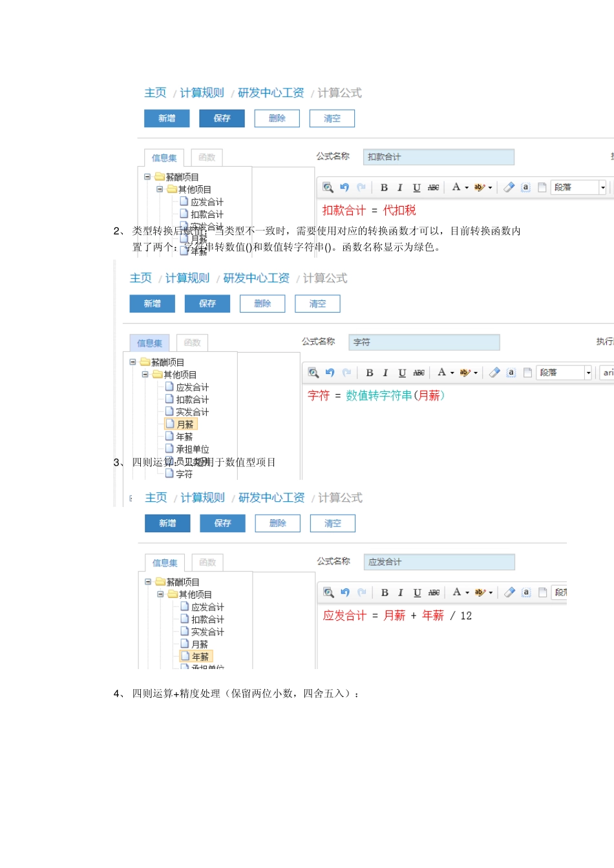
Task: Select 信息集 tab in the 应发合计 screenshot
Action: 165,563
